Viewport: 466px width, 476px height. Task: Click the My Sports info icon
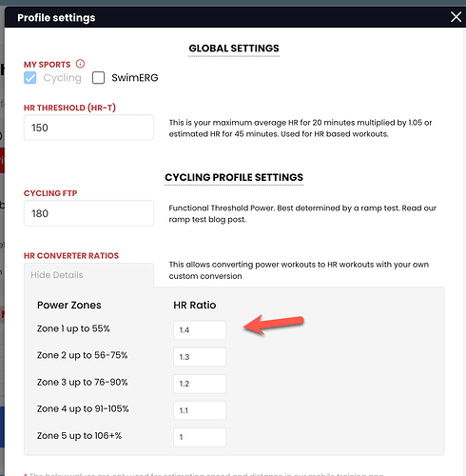click(x=80, y=64)
